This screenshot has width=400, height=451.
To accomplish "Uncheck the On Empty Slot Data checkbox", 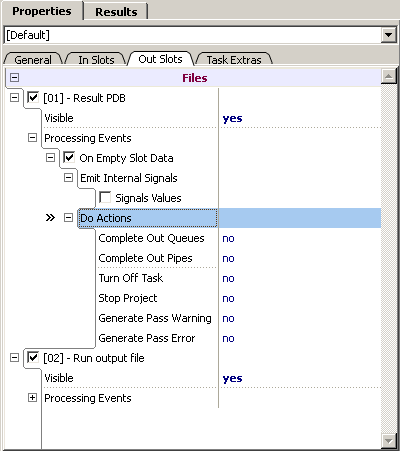I will point(69,157).
